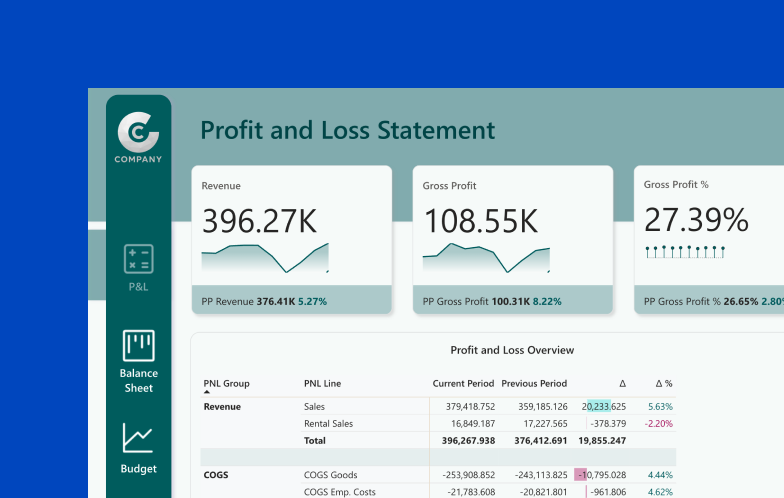This screenshot has height=498, width=784.
Task: Select the Balance Sheet navigation label
Action: (x=138, y=381)
